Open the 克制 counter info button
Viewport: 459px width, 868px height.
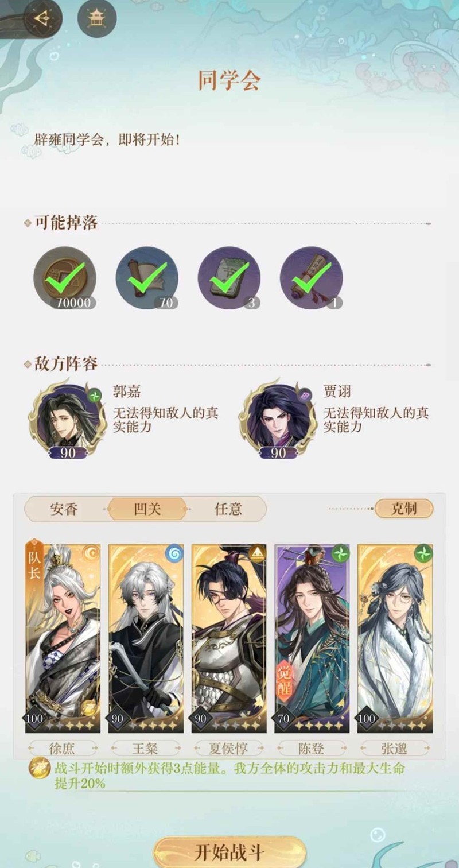tap(404, 509)
